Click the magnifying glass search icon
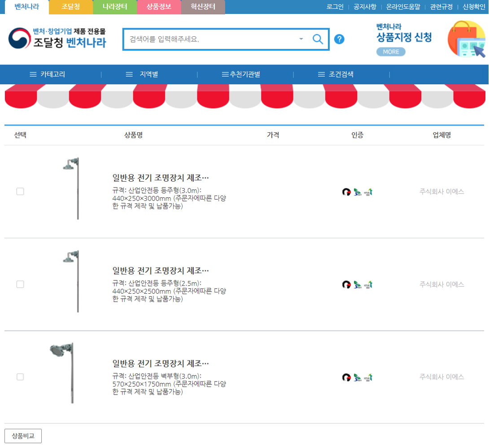The image size is (489, 448). pyautogui.click(x=318, y=39)
